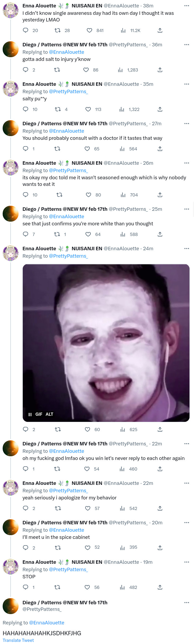Like the 'STOP' tweet
The width and height of the screenshot is (194, 644).
[87, 587]
